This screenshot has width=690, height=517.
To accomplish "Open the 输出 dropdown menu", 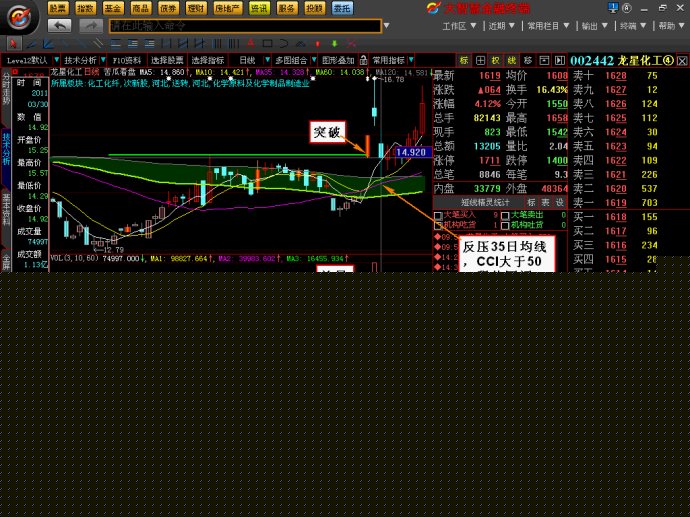I will tap(595, 26).
